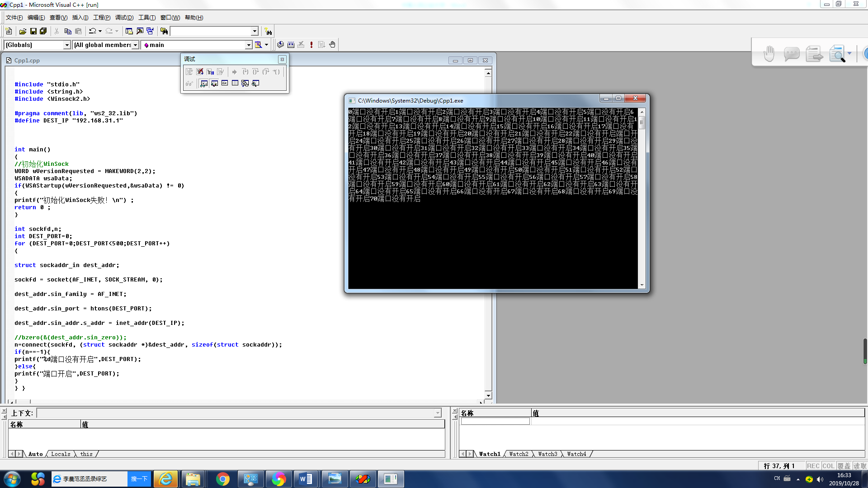Click Stop Debugging icon in debug toolbar
Image resolution: width=868 pixels, height=488 pixels.
(x=200, y=72)
